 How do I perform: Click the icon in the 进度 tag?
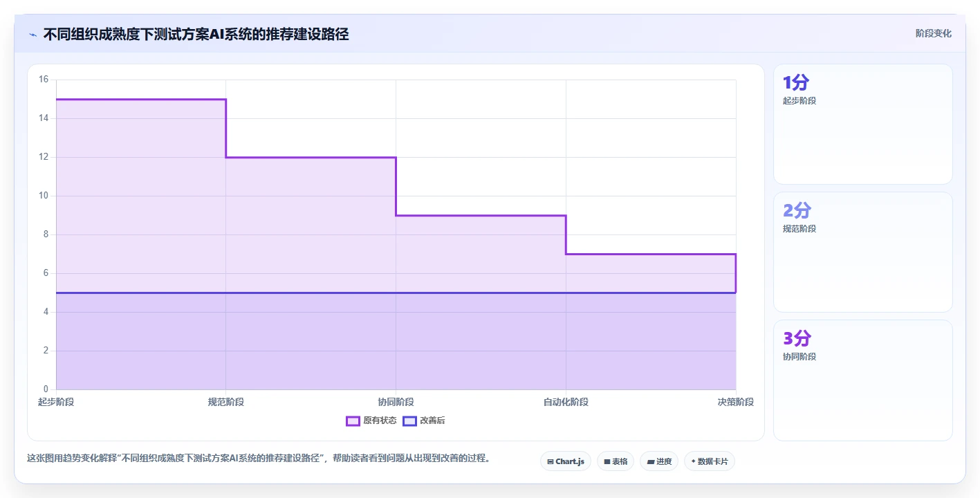[x=650, y=461]
